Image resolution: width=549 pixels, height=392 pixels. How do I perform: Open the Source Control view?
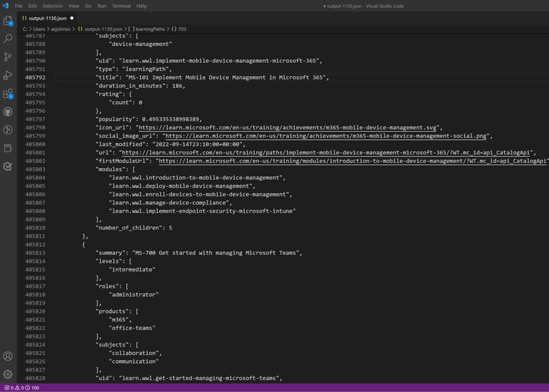point(8,56)
